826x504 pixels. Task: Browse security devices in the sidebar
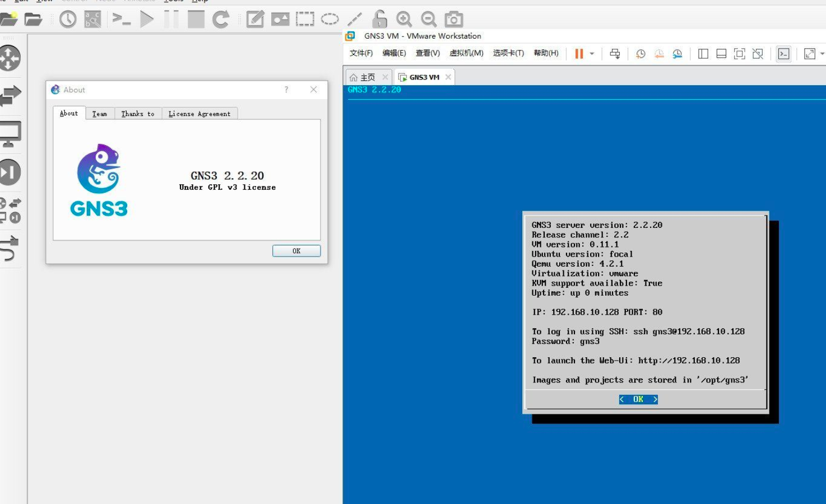pyautogui.click(x=10, y=172)
